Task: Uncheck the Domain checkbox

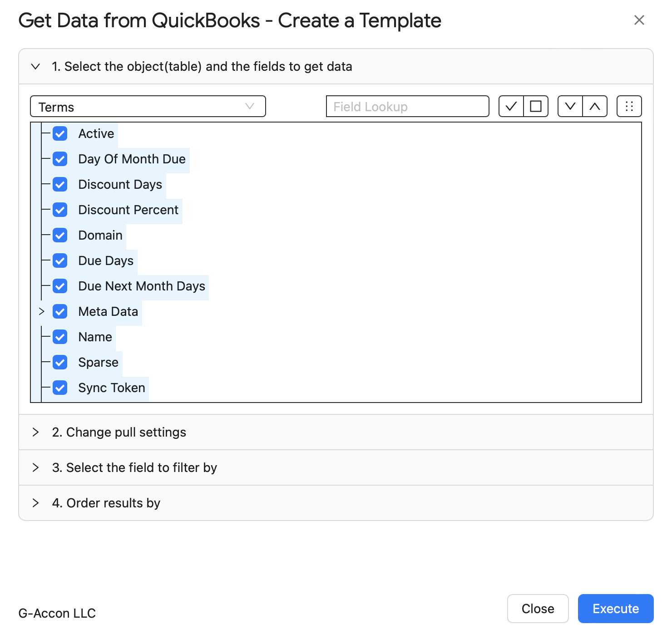Action: click(x=60, y=235)
